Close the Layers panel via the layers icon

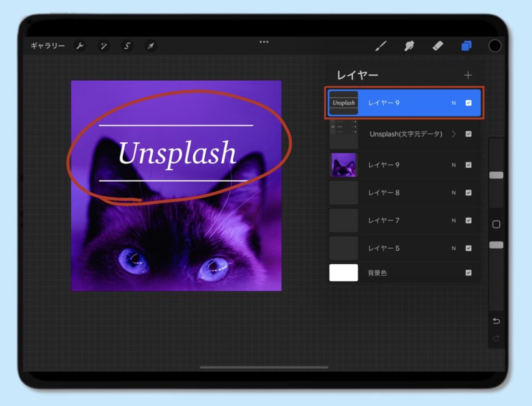tap(467, 46)
